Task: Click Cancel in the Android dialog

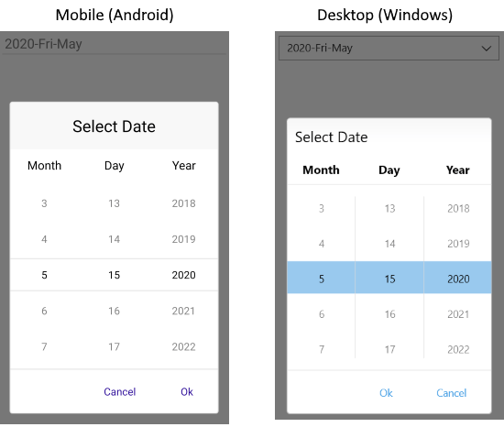Action: coord(119,391)
